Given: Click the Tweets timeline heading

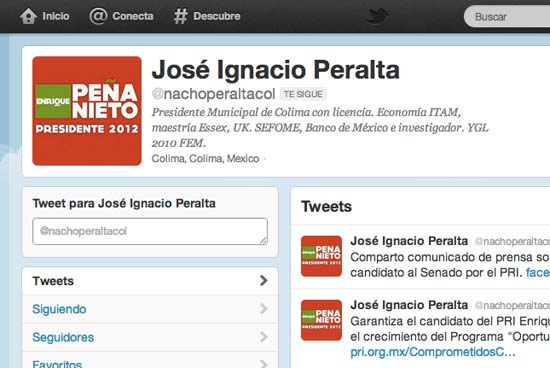Looking at the screenshot, I should point(326,206).
